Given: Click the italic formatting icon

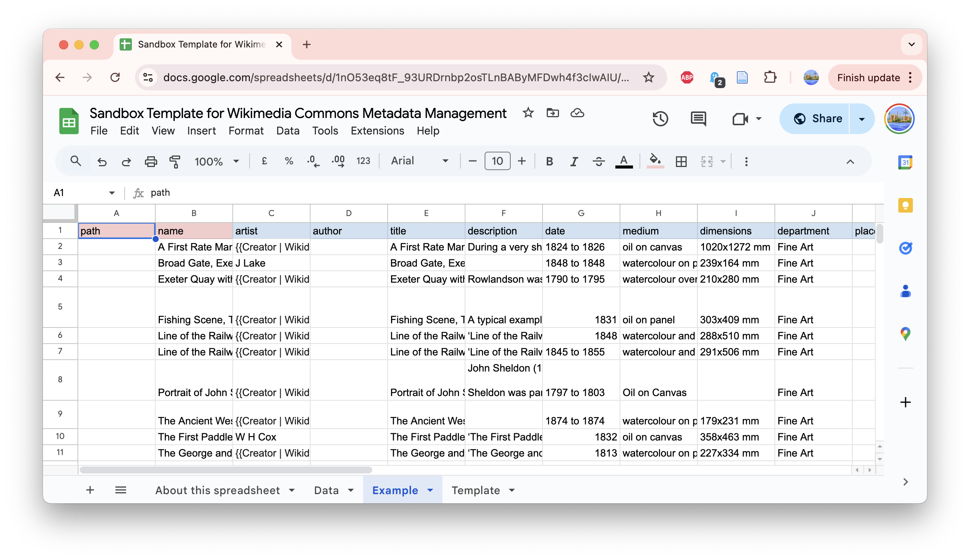Looking at the screenshot, I should click(574, 162).
